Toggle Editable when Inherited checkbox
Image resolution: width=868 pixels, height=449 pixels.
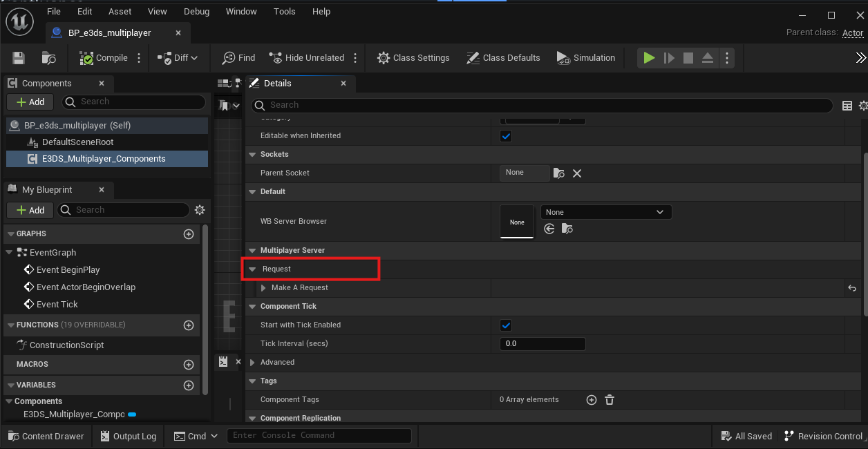click(506, 136)
